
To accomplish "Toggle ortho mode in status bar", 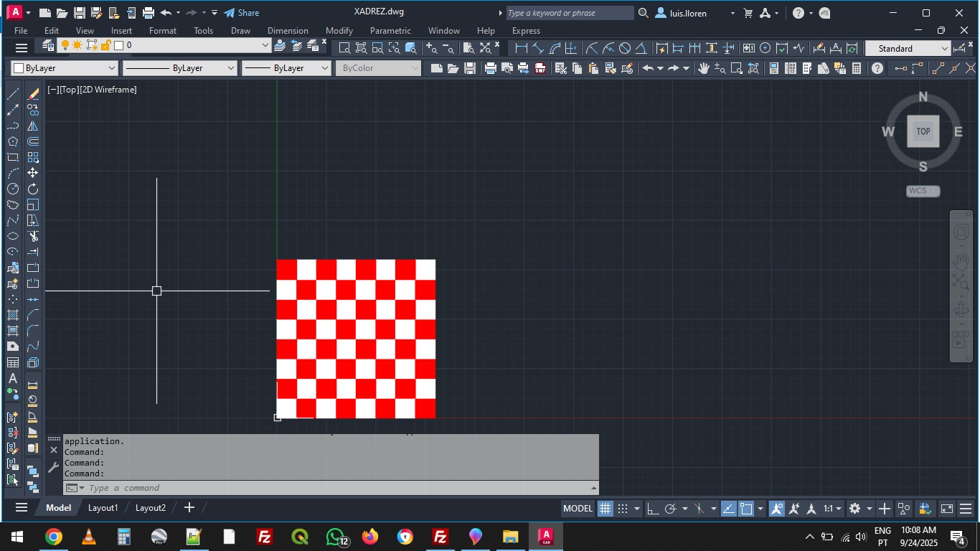I will tap(653, 509).
